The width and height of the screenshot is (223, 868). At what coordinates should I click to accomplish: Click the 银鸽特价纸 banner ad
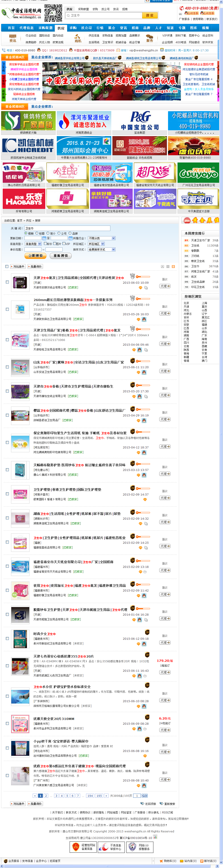tap(28, 121)
